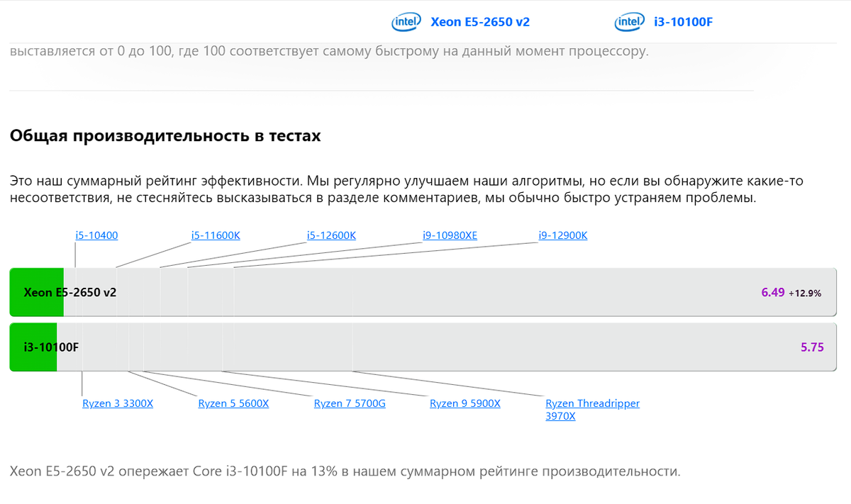Follow the Ryzen 5 5600X link
Viewport: 851px width, 504px height.
tap(233, 403)
